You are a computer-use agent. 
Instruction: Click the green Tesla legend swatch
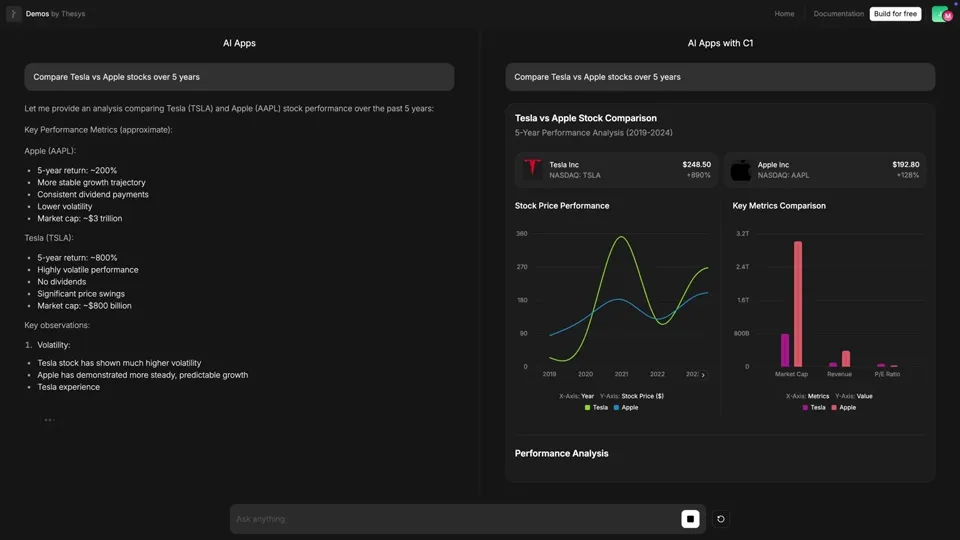pyautogui.click(x=587, y=407)
